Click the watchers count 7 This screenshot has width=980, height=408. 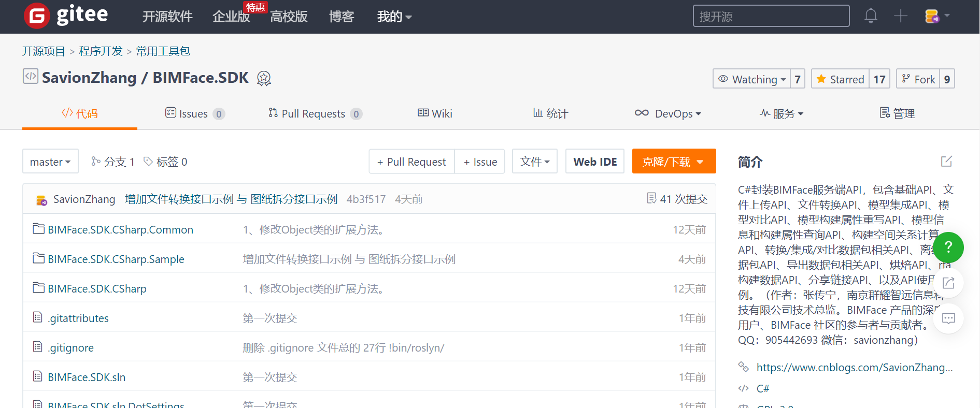pos(798,79)
